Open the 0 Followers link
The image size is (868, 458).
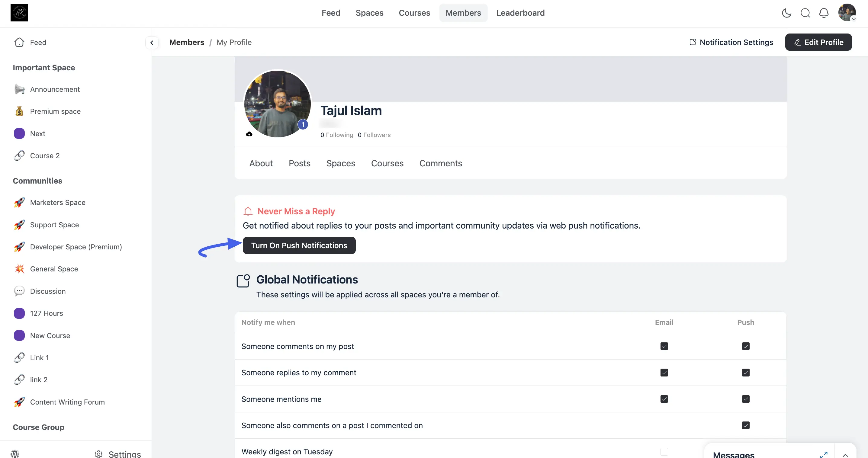tap(374, 135)
